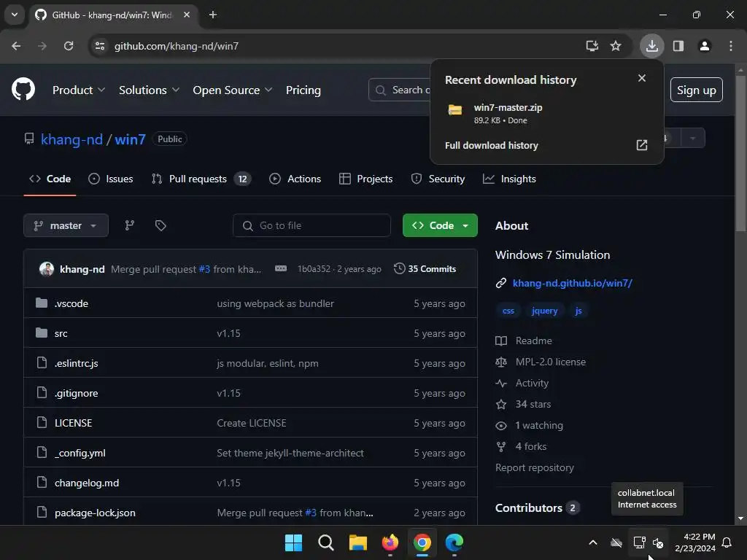Open the Security tab
This screenshot has height=560, width=747.
tap(438, 179)
